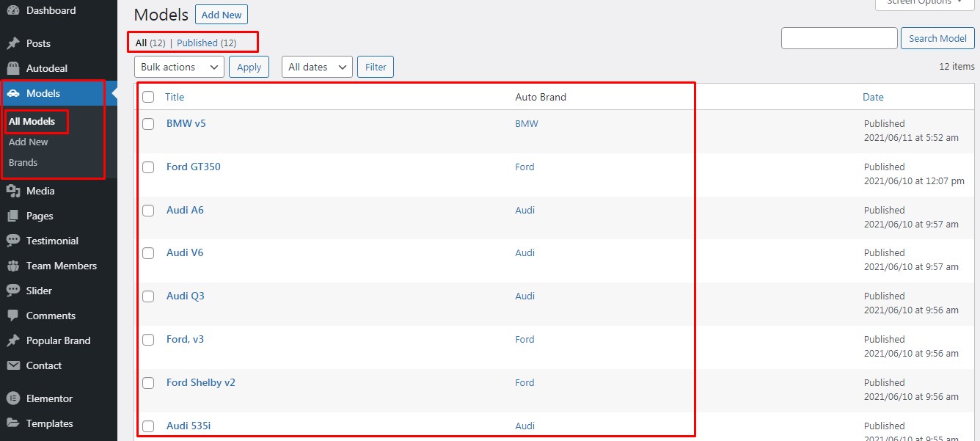Check the Audi V6 row checkbox

[148, 253]
